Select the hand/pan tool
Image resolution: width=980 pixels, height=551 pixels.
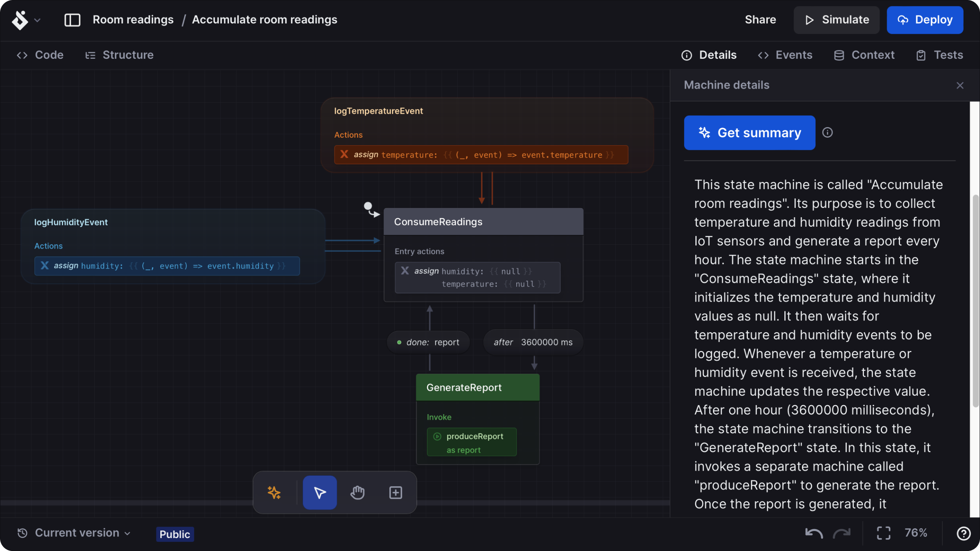tap(358, 493)
